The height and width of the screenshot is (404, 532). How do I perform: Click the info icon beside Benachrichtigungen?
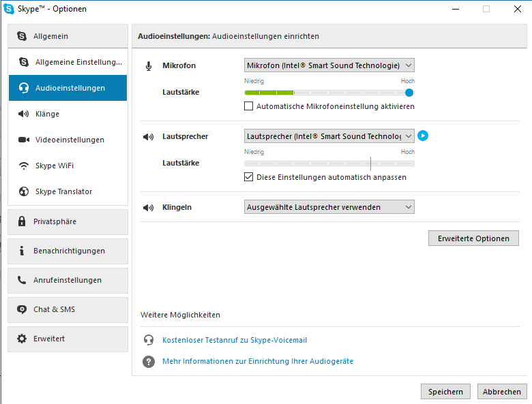(22, 251)
